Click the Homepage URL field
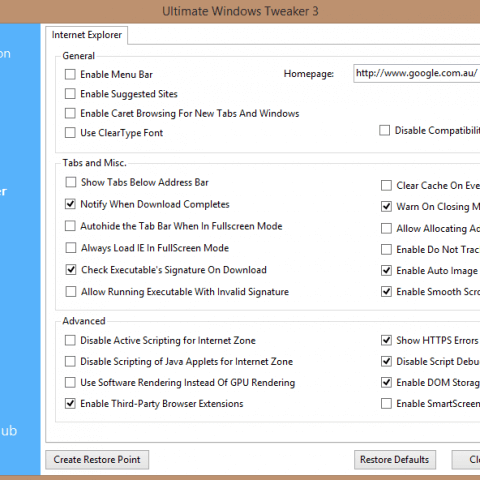The width and height of the screenshot is (480, 480). (x=417, y=74)
